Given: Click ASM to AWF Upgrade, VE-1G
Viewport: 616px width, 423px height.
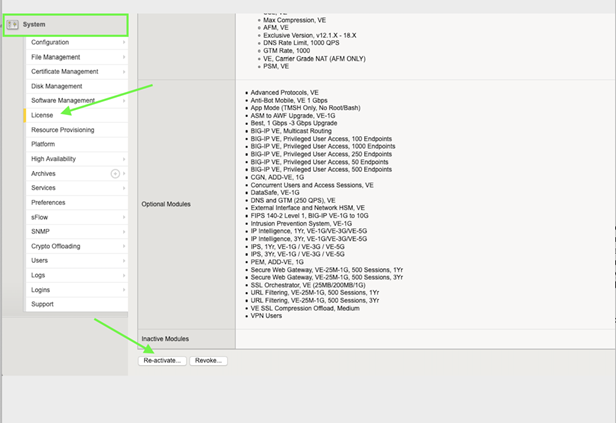Looking at the screenshot, I should click(x=293, y=115).
